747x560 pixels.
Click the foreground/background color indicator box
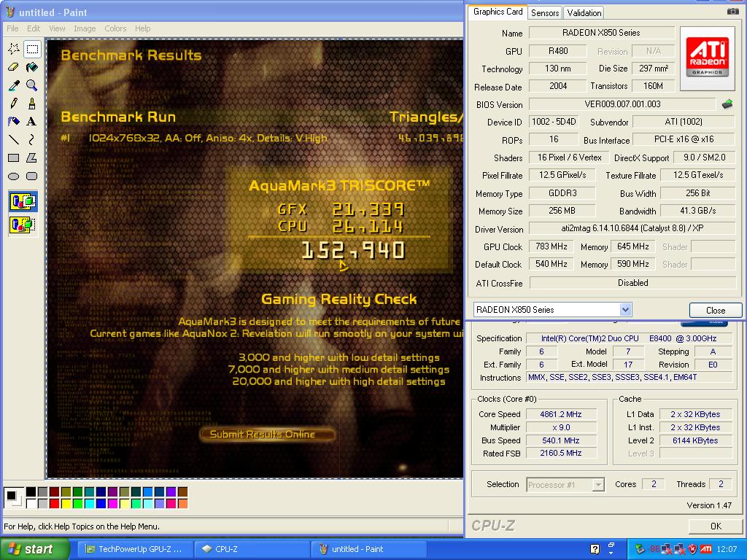point(13,497)
